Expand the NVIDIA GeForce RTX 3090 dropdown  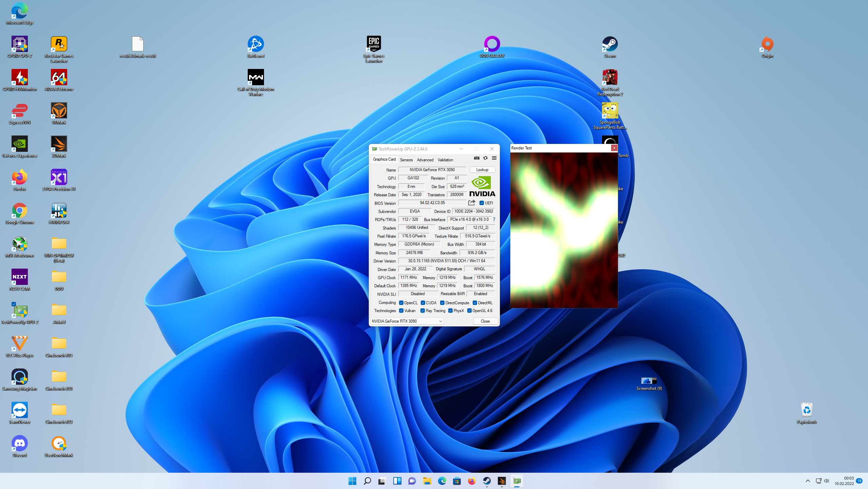pos(440,321)
